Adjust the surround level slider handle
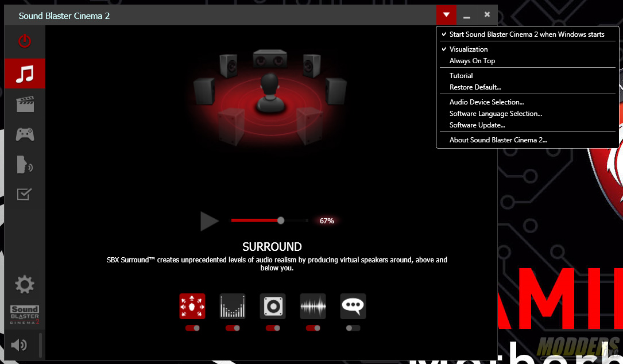This screenshot has height=364, width=623. pyautogui.click(x=281, y=220)
